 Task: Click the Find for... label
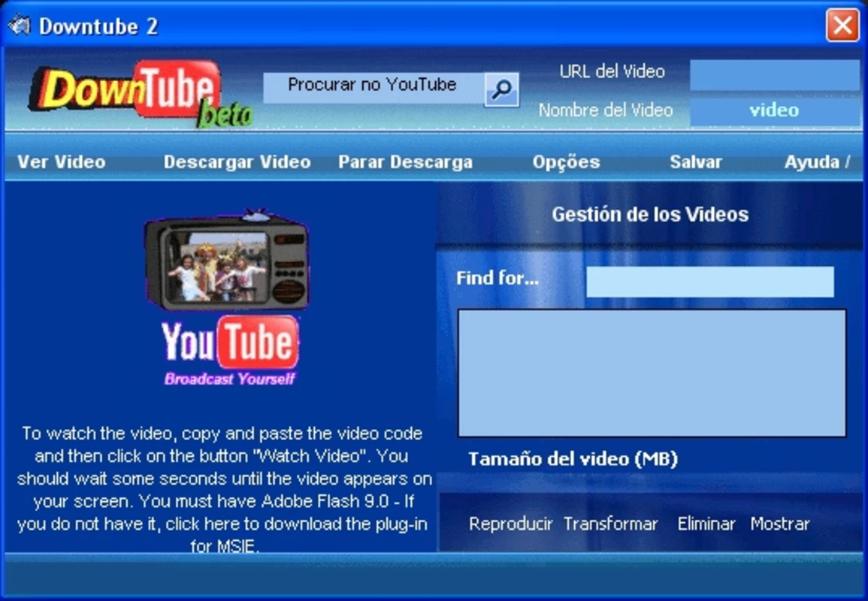click(x=498, y=278)
